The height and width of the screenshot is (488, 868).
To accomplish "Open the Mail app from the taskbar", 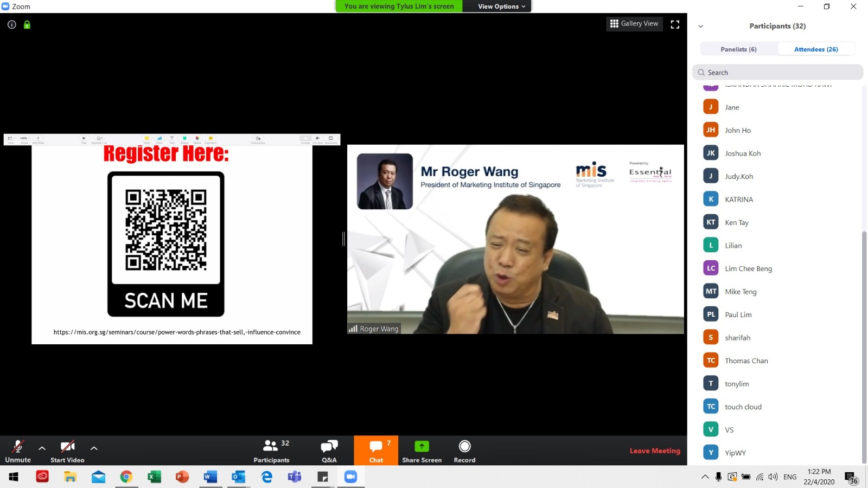I will [x=98, y=477].
